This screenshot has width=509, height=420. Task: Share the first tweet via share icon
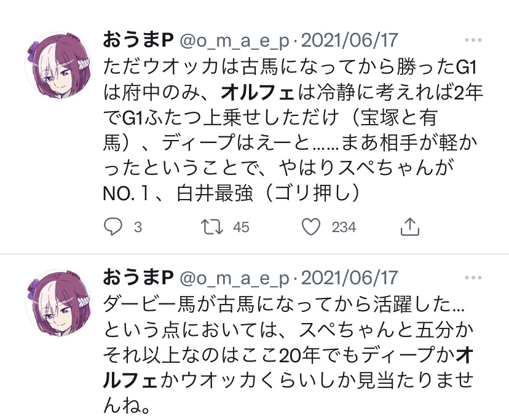point(409,227)
